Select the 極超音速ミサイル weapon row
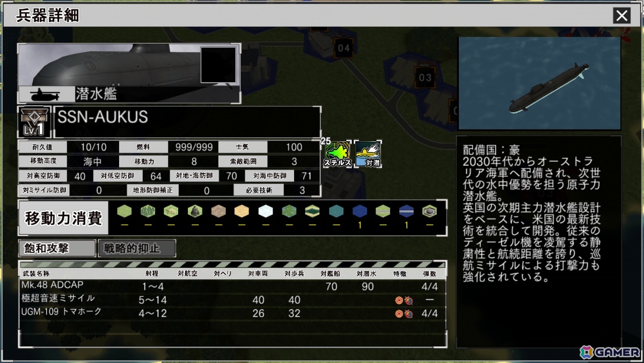The image size is (644, 363). [232, 300]
